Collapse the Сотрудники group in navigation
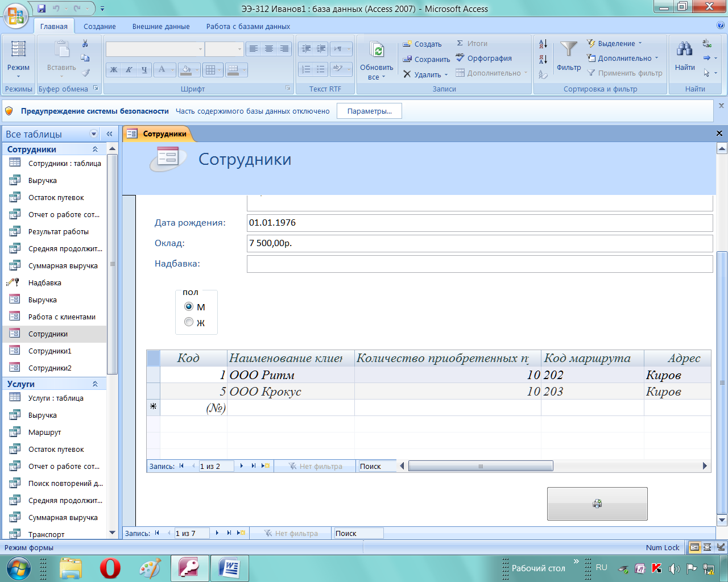This screenshot has height=582, width=728. pyautogui.click(x=95, y=149)
